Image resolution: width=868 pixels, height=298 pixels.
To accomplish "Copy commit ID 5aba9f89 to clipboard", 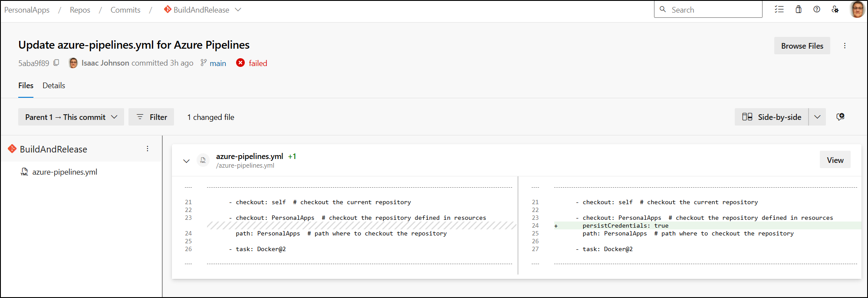I will 56,63.
